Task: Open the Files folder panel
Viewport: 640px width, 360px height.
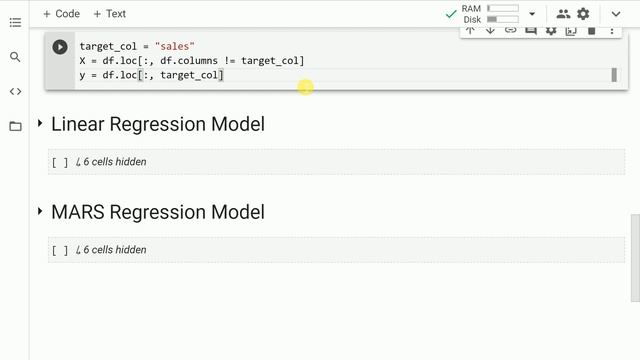Action: (x=15, y=126)
